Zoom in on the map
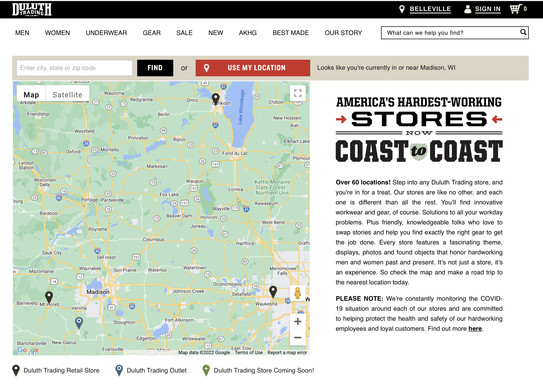543x392 pixels. (298, 321)
